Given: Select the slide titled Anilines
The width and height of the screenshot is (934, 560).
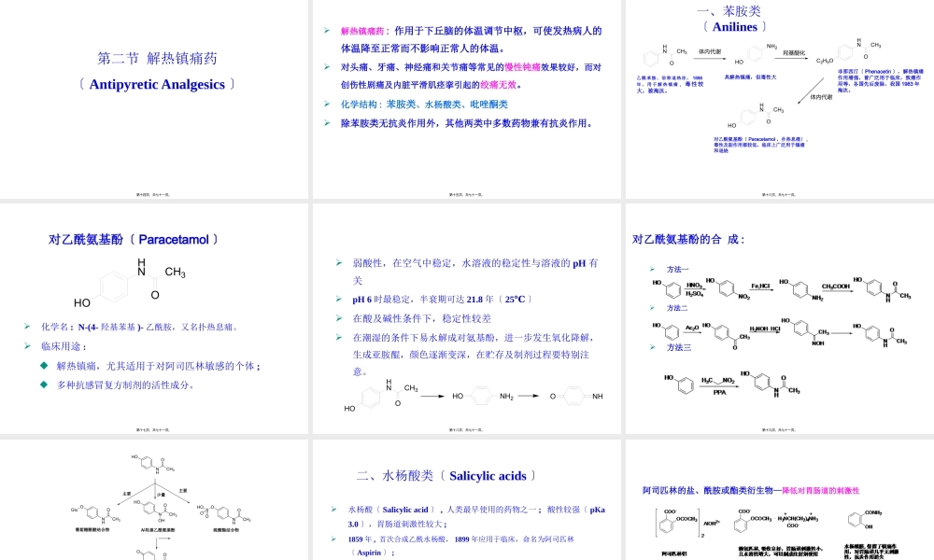Looking at the screenshot, I should pyautogui.click(x=780, y=98).
